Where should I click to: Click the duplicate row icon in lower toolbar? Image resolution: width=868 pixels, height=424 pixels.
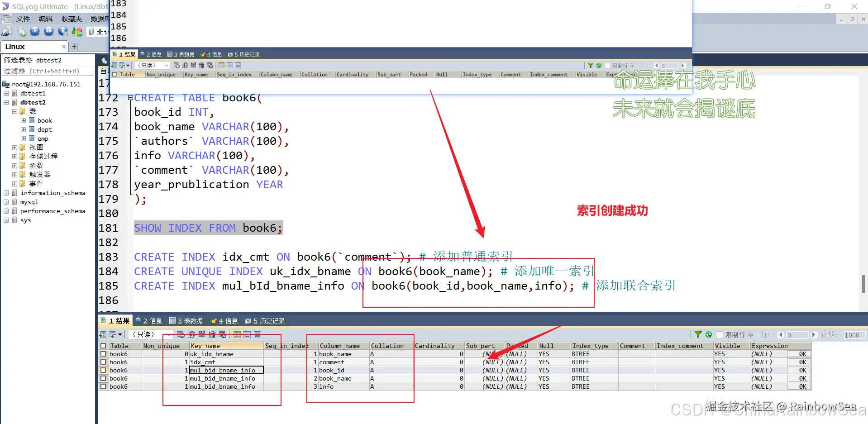191,334
